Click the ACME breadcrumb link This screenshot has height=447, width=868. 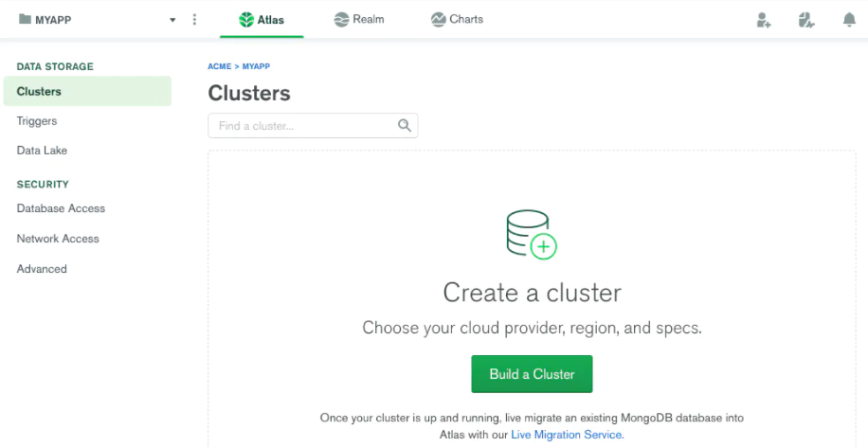pyautogui.click(x=219, y=66)
